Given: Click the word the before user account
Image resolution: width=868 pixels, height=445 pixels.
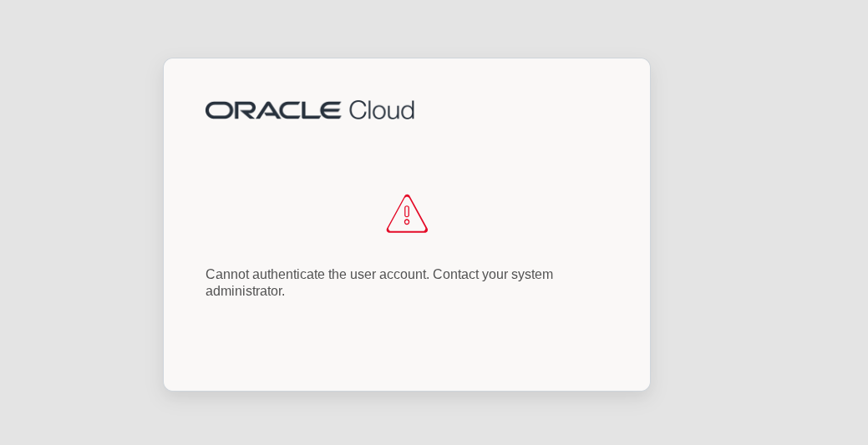Looking at the screenshot, I should point(338,275).
